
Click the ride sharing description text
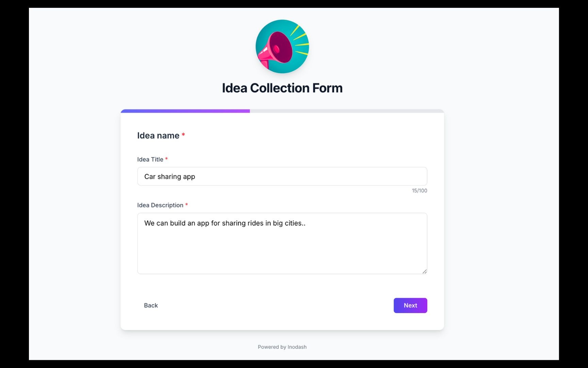[225, 223]
